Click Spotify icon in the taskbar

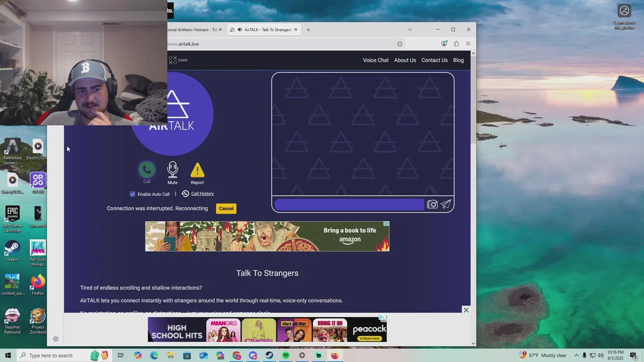[x=286, y=355]
